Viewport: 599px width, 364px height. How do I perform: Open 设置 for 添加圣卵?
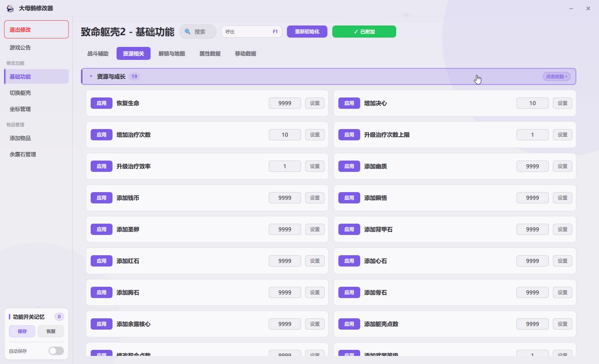coord(315,229)
